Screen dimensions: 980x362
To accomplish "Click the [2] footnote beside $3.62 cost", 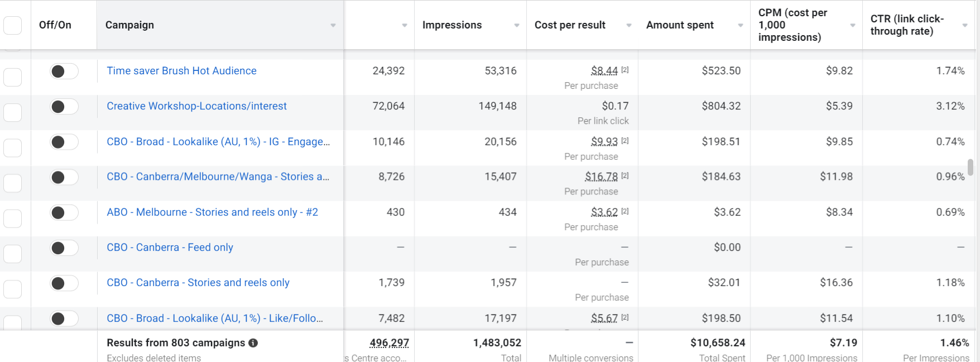I will (x=625, y=212).
